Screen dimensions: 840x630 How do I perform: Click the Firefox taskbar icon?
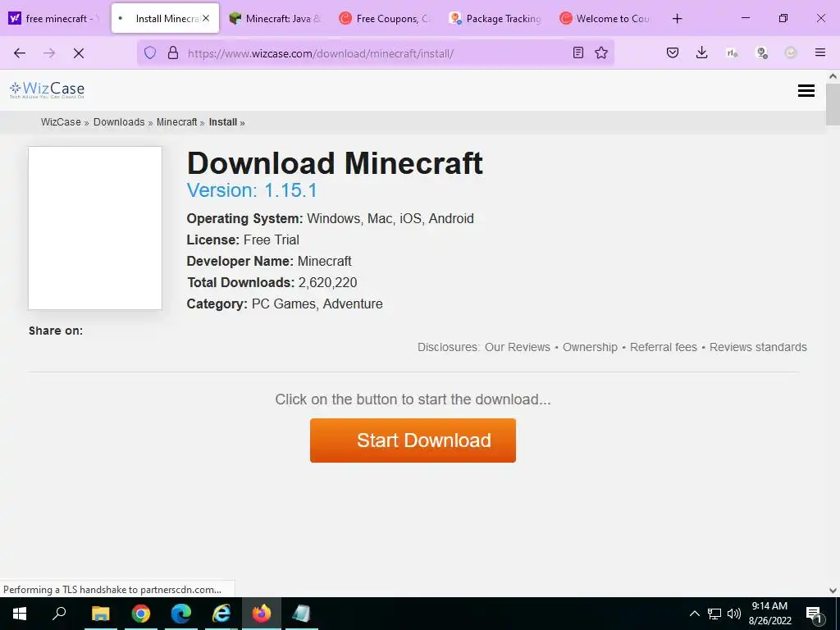[x=262, y=614]
